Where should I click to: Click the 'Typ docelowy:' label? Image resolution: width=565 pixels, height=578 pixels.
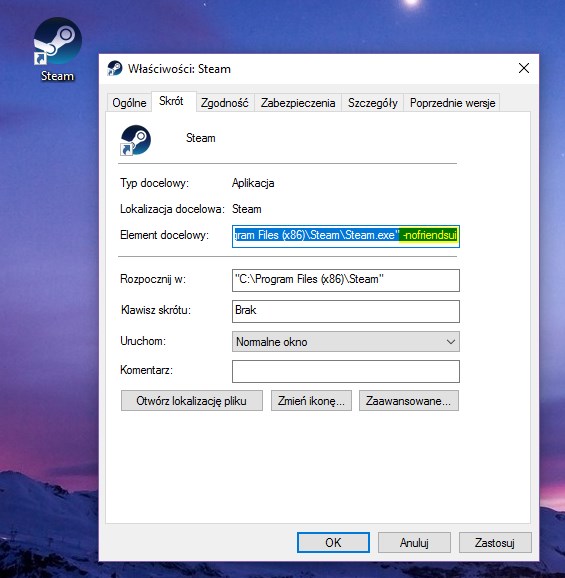154,183
